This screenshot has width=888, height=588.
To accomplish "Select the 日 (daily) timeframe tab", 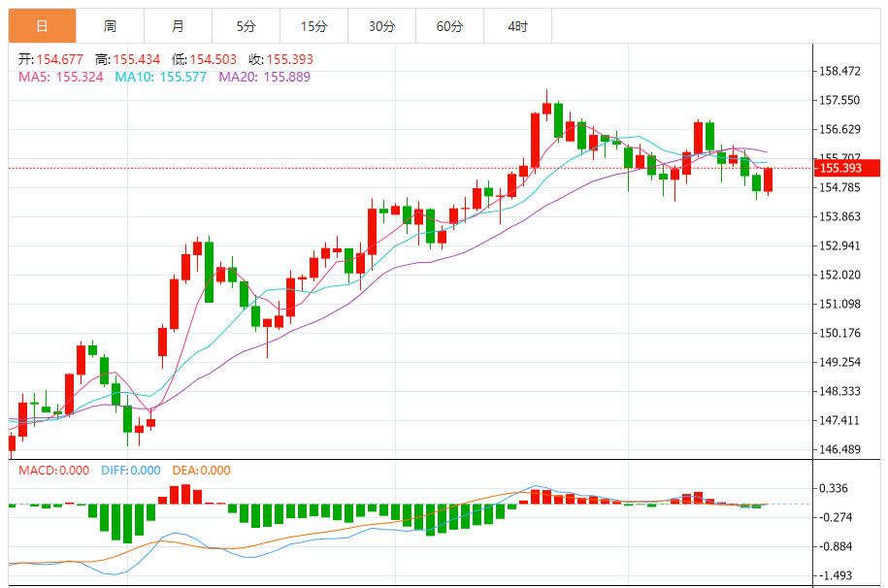I will pyautogui.click(x=42, y=26).
